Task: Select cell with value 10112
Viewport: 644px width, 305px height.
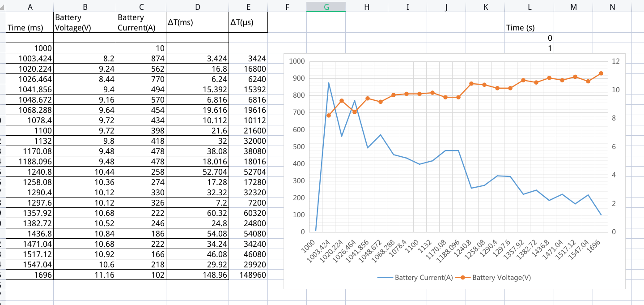Action: pos(248,120)
